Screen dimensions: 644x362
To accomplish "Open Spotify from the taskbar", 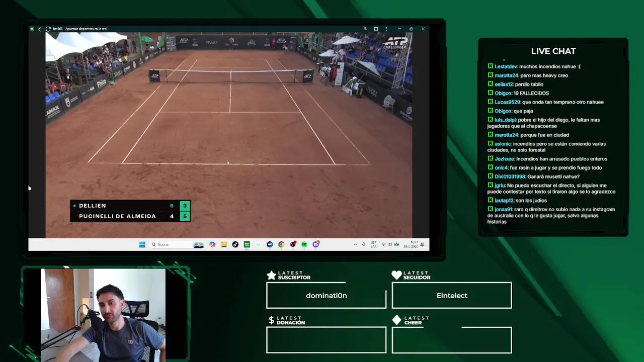I will pos(304,244).
